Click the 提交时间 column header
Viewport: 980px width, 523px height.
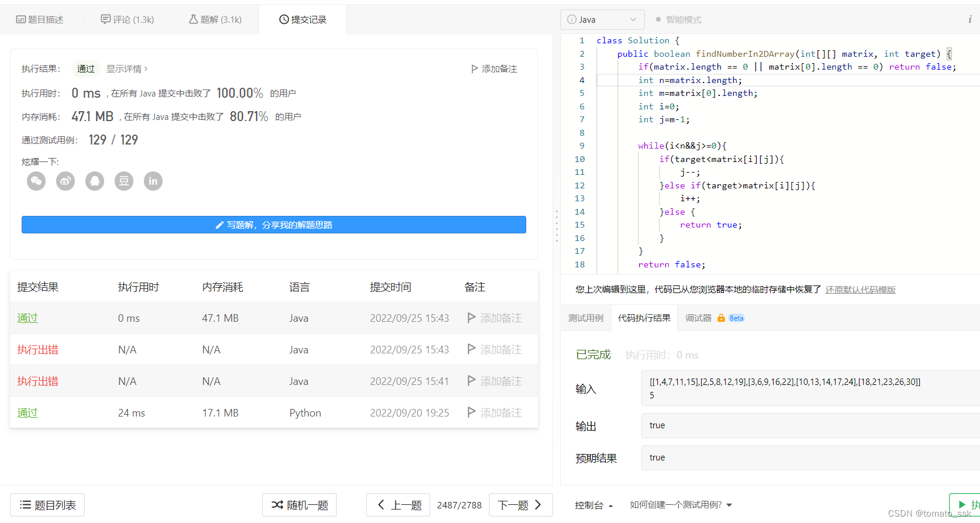coord(391,287)
